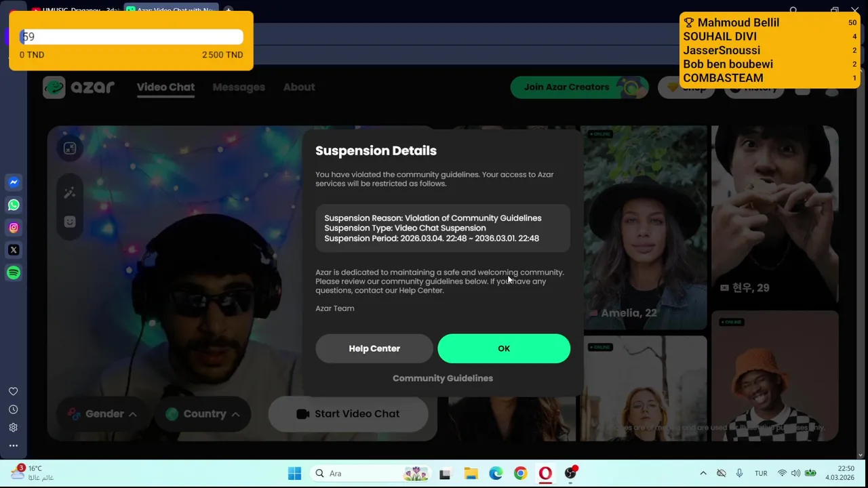Expand the Country filter dropdown
The image size is (868, 488).
click(203, 413)
